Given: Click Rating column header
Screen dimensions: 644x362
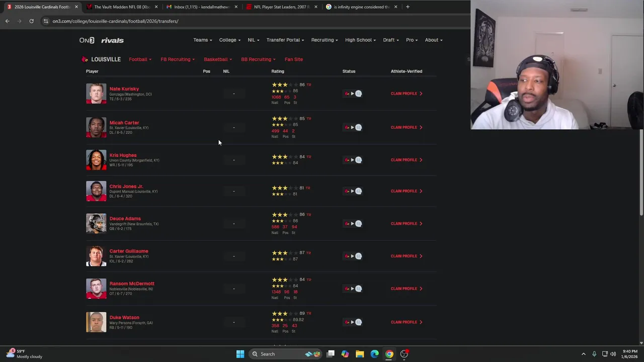Looking at the screenshot, I should [x=278, y=71].
